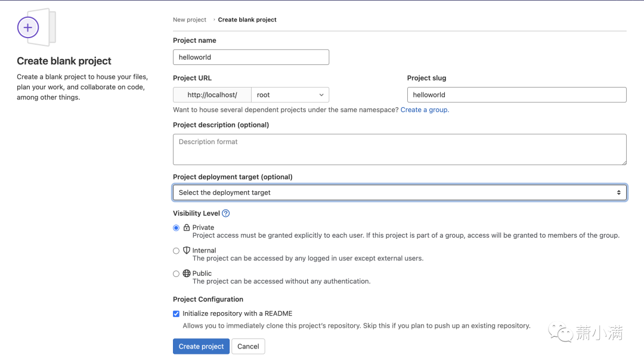Select the Private visibility radio button

176,228
